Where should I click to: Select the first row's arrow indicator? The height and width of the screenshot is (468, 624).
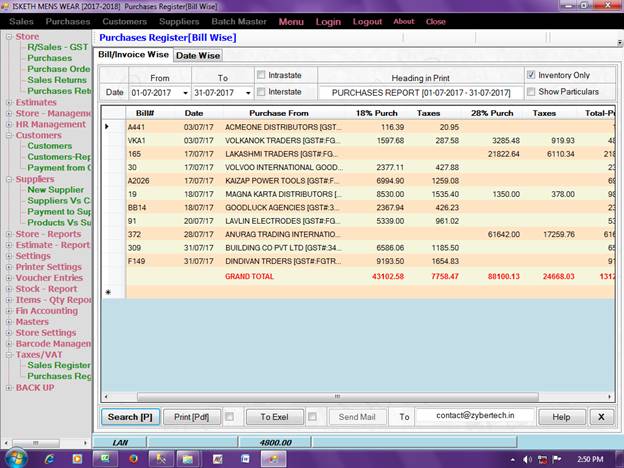pyautogui.click(x=108, y=127)
